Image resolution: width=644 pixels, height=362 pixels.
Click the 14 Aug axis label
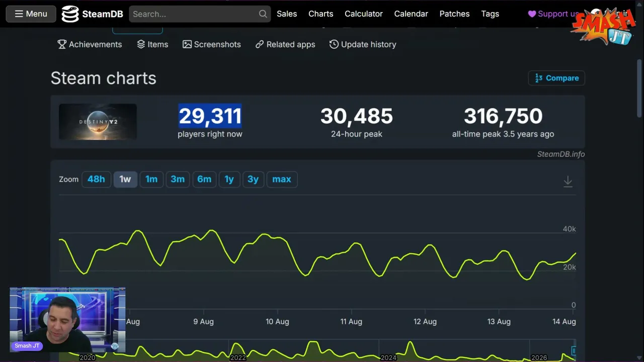[564, 321]
